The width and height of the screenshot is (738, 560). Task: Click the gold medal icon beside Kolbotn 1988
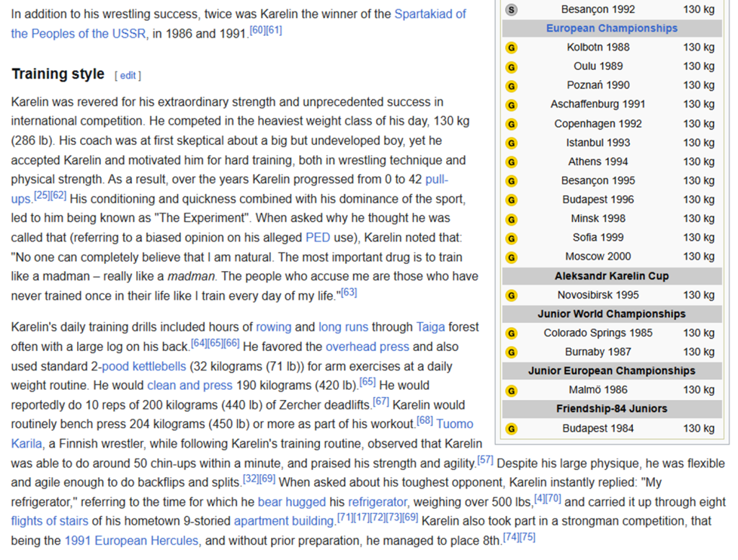(x=512, y=48)
